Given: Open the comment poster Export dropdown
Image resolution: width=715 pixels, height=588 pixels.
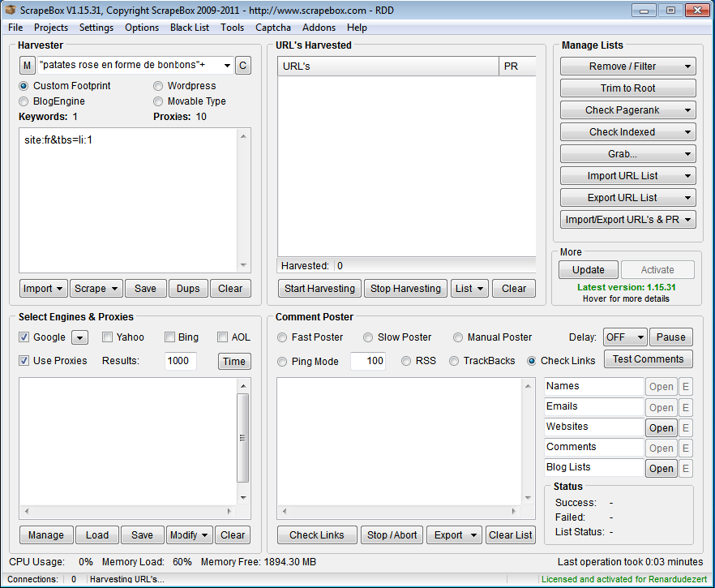Looking at the screenshot, I should [x=454, y=535].
